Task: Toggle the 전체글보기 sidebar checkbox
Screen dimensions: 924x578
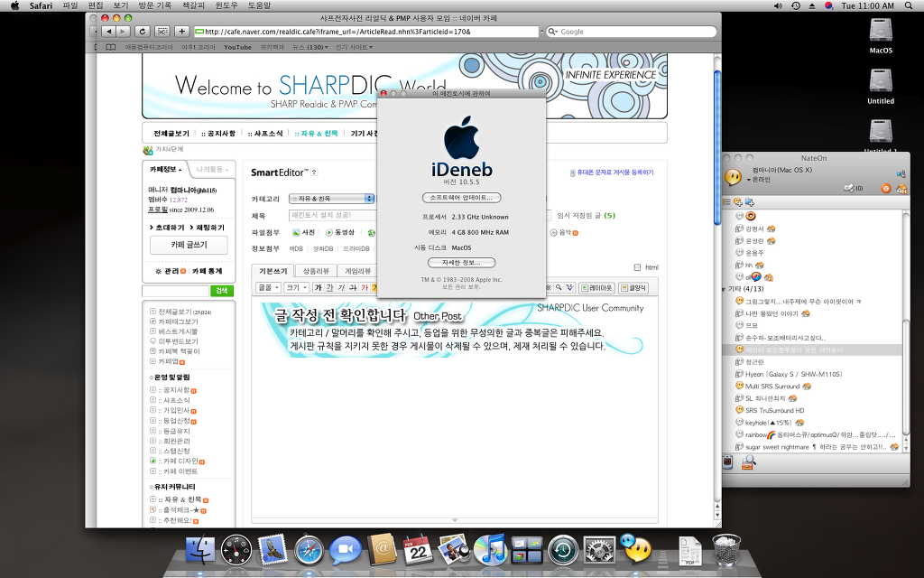Action: pos(152,311)
